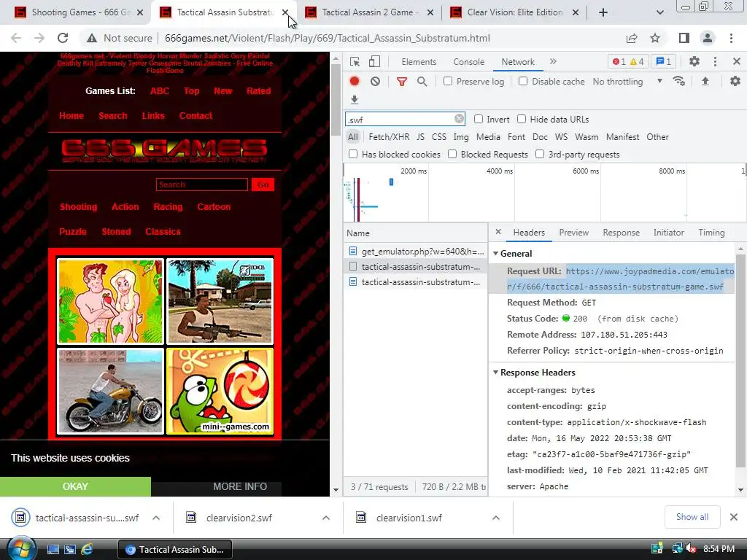The width and height of the screenshot is (747, 560).
Task: Open a new browser tab
Action: pyautogui.click(x=603, y=12)
